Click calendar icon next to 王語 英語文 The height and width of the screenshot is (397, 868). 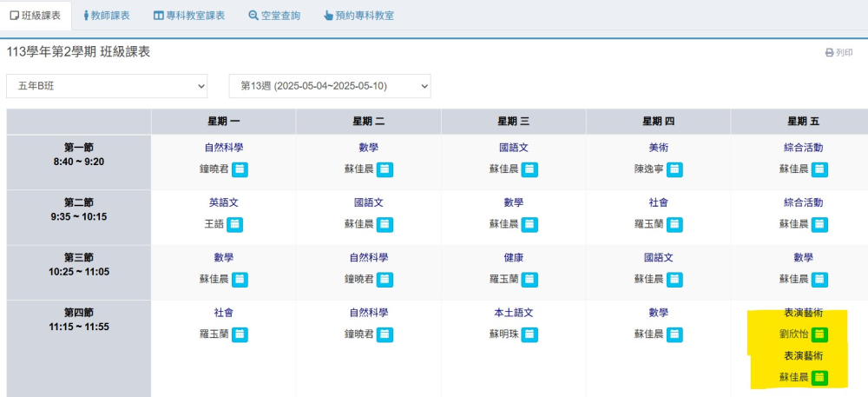click(234, 224)
